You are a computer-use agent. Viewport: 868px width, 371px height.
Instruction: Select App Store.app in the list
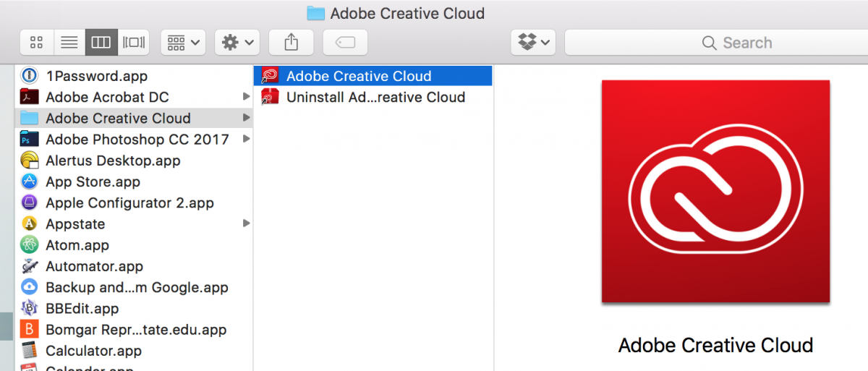(93, 182)
